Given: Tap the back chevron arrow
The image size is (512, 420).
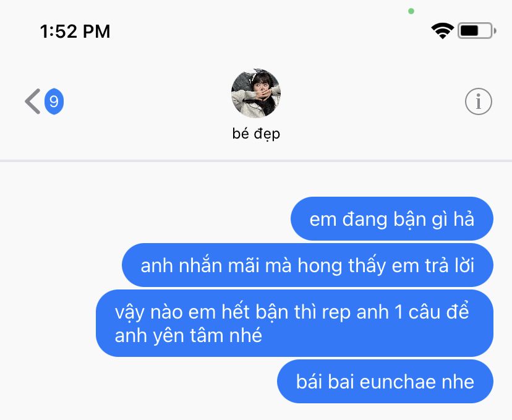Looking at the screenshot, I should point(33,101).
